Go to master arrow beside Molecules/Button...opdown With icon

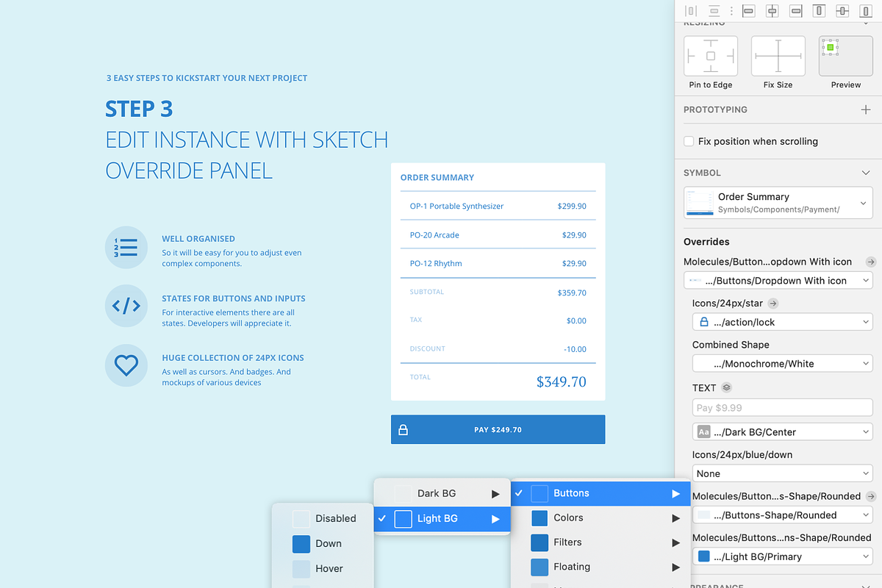pos(871,262)
